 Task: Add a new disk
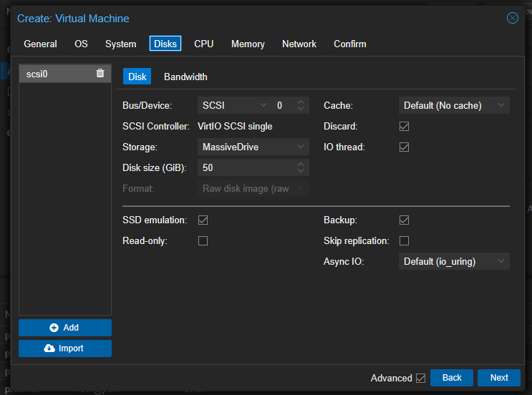point(65,328)
